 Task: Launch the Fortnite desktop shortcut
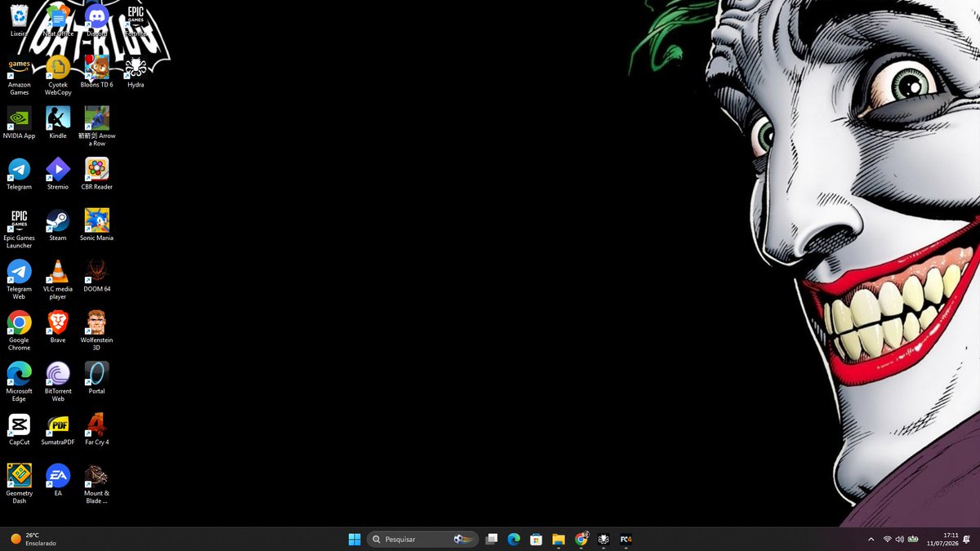[x=136, y=20]
